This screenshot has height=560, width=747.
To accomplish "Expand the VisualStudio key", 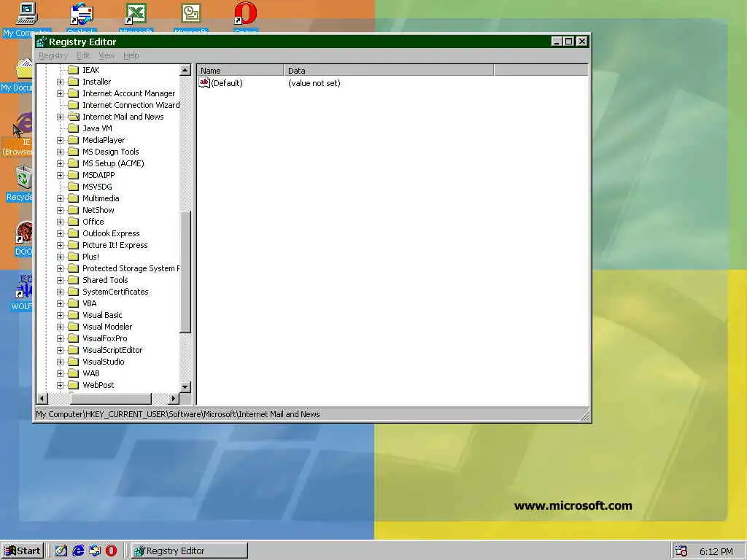I will coord(60,362).
